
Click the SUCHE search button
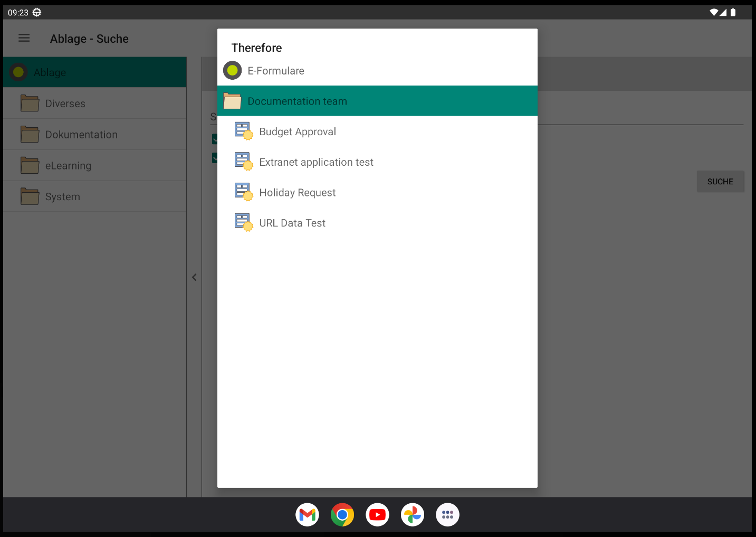point(720,181)
